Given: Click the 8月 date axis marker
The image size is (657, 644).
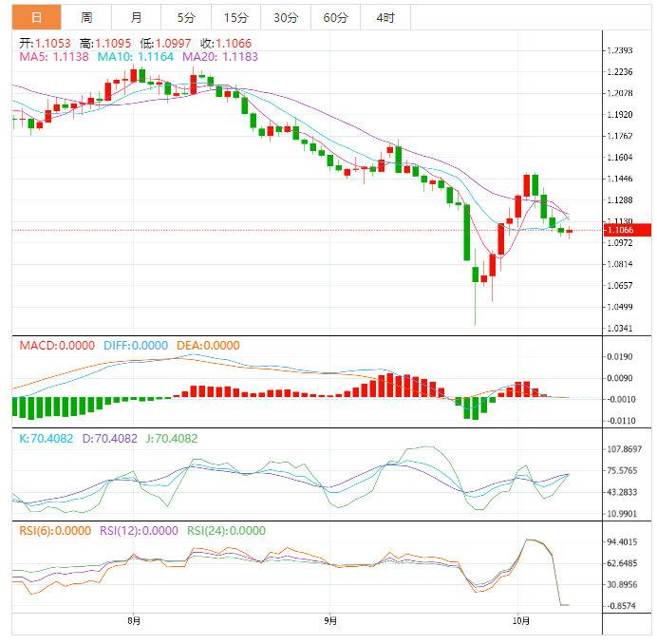Looking at the screenshot, I should [134, 620].
